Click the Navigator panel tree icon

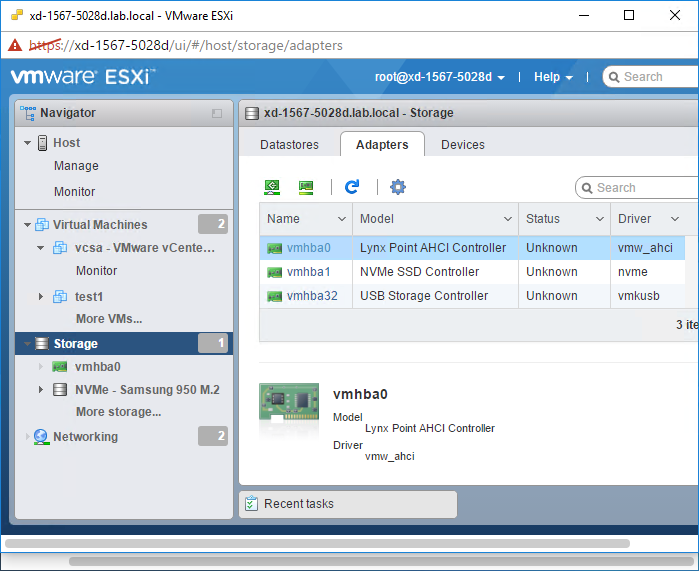click(28, 113)
